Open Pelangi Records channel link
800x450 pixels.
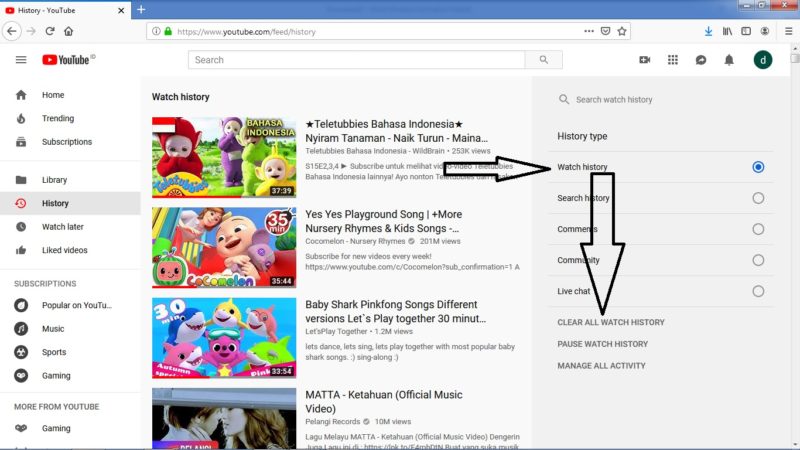[x=333, y=421]
